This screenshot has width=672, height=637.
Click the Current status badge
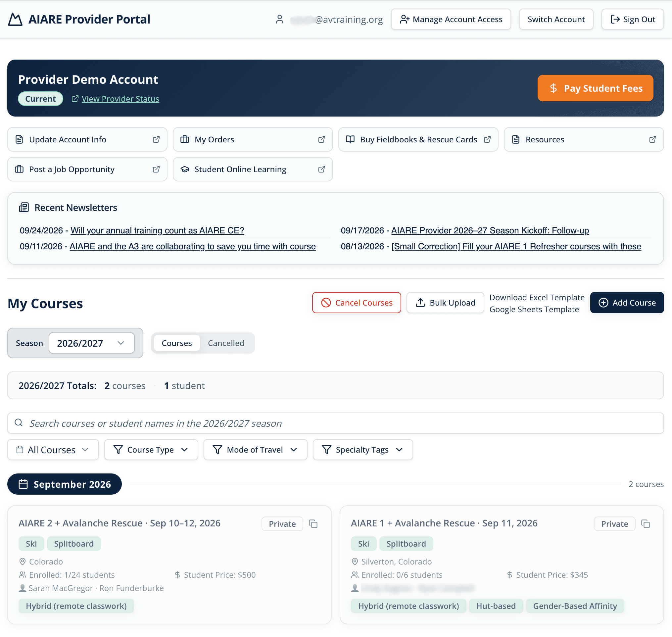tap(40, 99)
